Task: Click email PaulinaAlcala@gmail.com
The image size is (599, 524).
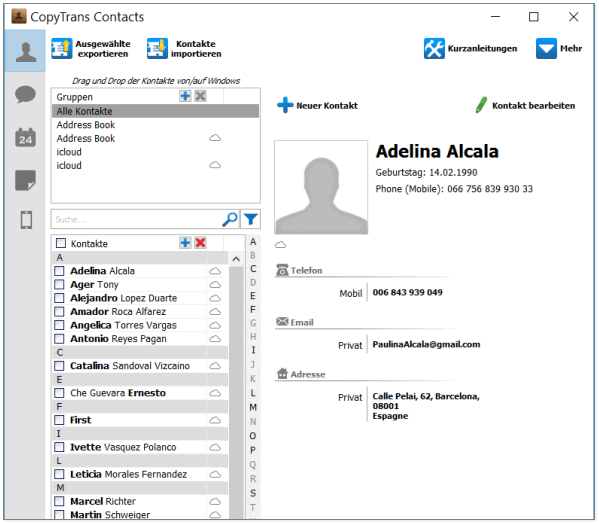Action: [x=426, y=344]
